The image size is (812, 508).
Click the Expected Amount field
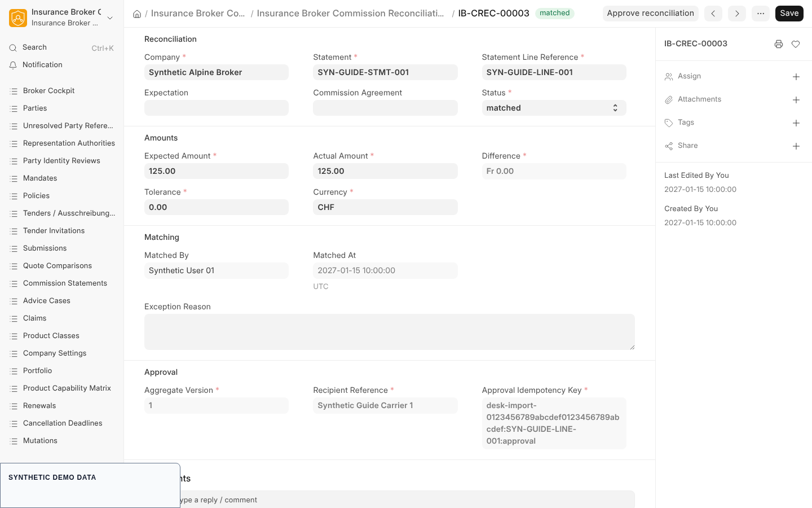pyautogui.click(x=217, y=171)
